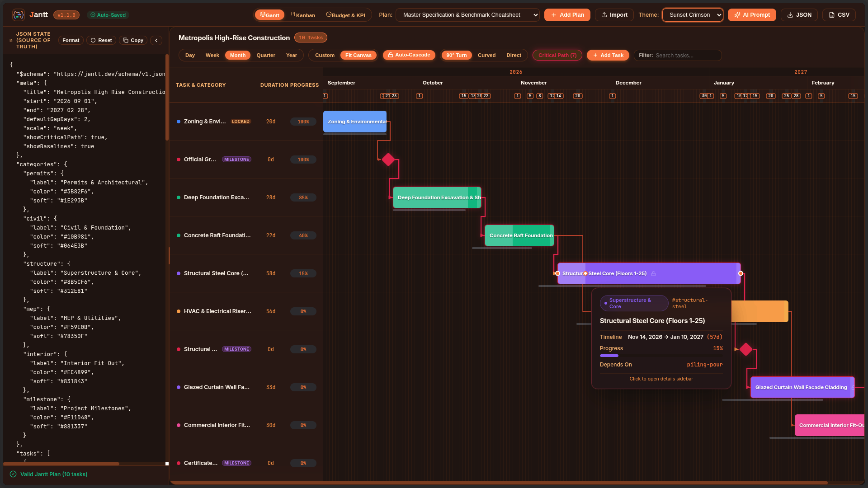Switch to the Kanban view
868x488 pixels.
point(303,15)
